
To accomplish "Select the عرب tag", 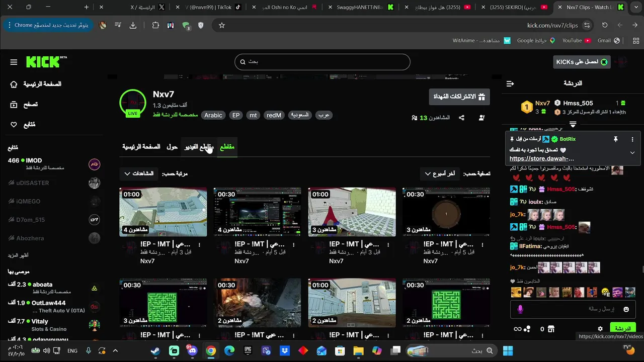I will pyautogui.click(x=324, y=115).
